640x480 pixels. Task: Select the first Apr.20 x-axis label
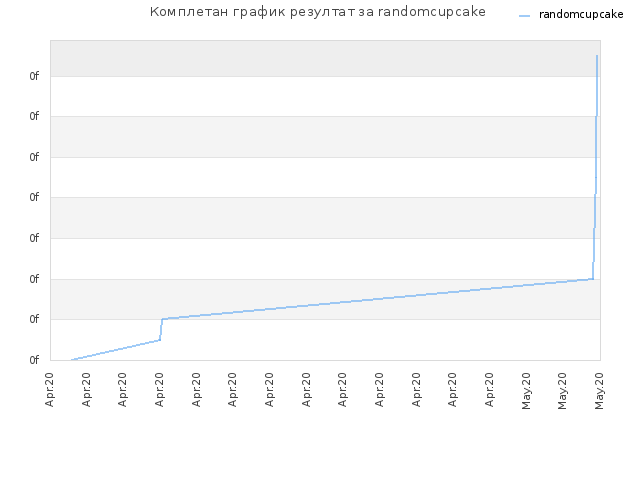(x=49, y=389)
